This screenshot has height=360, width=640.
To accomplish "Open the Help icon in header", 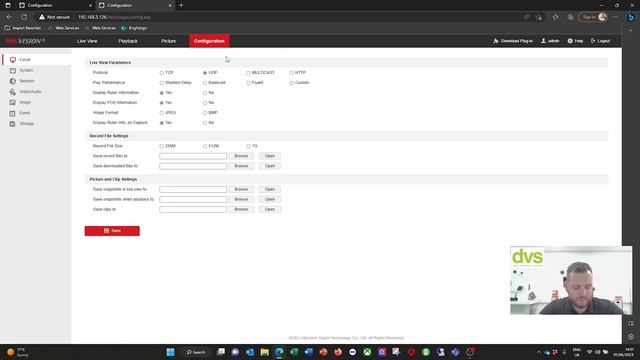I will pos(570,41).
